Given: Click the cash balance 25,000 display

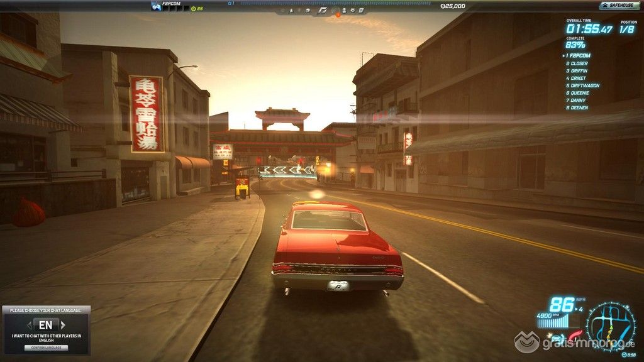Looking at the screenshot, I should [x=453, y=6].
